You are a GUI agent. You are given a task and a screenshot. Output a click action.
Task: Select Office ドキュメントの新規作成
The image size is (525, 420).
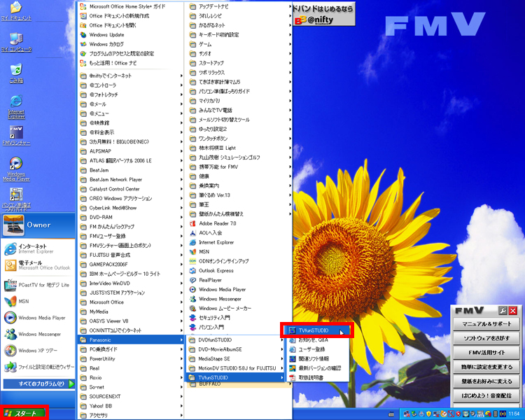[x=131, y=15]
